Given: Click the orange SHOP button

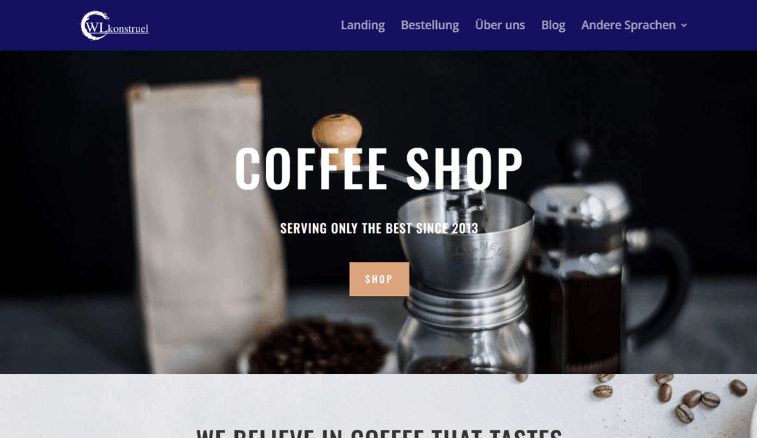Looking at the screenshot, I should coord(379,279).
